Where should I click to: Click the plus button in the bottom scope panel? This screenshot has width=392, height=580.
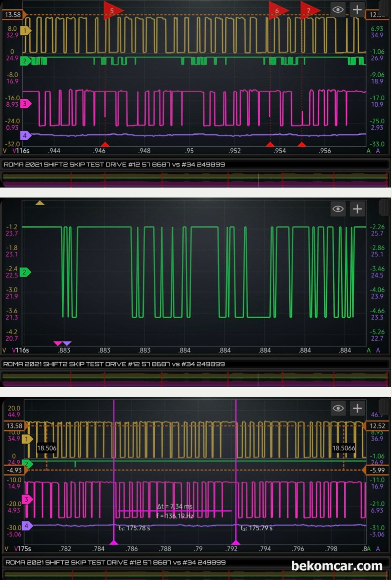click(357, 408)
